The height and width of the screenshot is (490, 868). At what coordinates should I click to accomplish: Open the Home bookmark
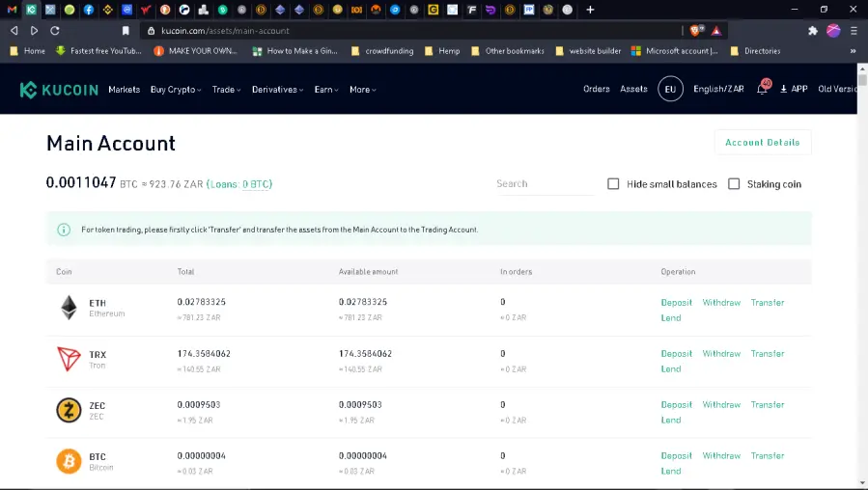(28, 51)
